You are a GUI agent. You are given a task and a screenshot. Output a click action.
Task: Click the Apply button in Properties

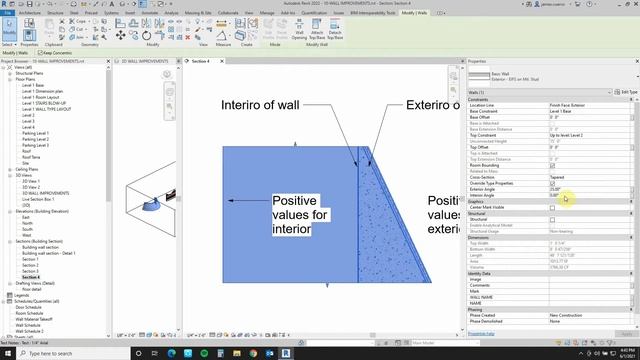point(626,334)
